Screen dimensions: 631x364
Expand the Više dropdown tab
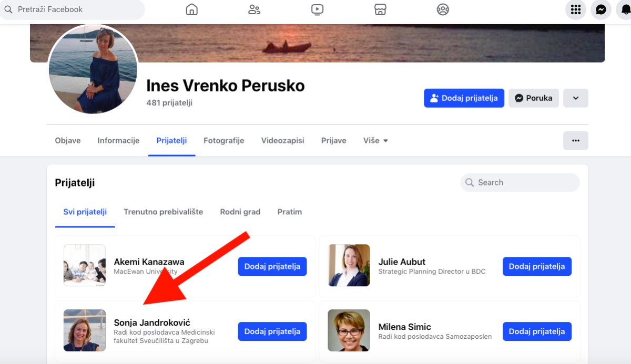375,141
